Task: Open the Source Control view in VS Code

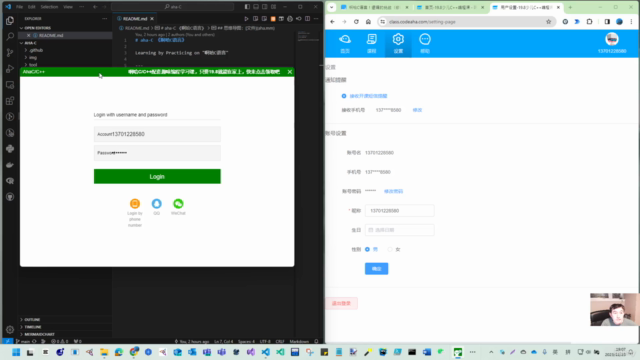Action: coord(10,52)
